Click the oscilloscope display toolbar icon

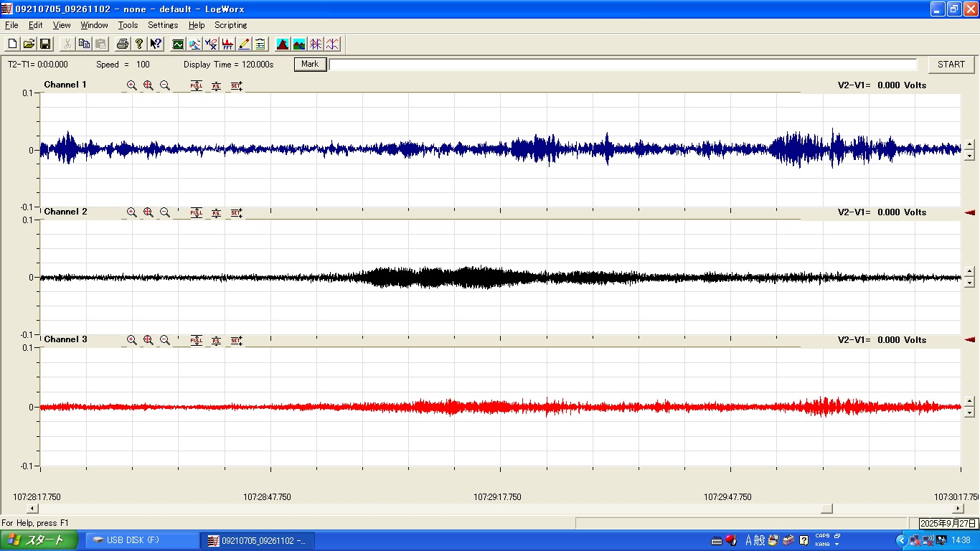178,44
